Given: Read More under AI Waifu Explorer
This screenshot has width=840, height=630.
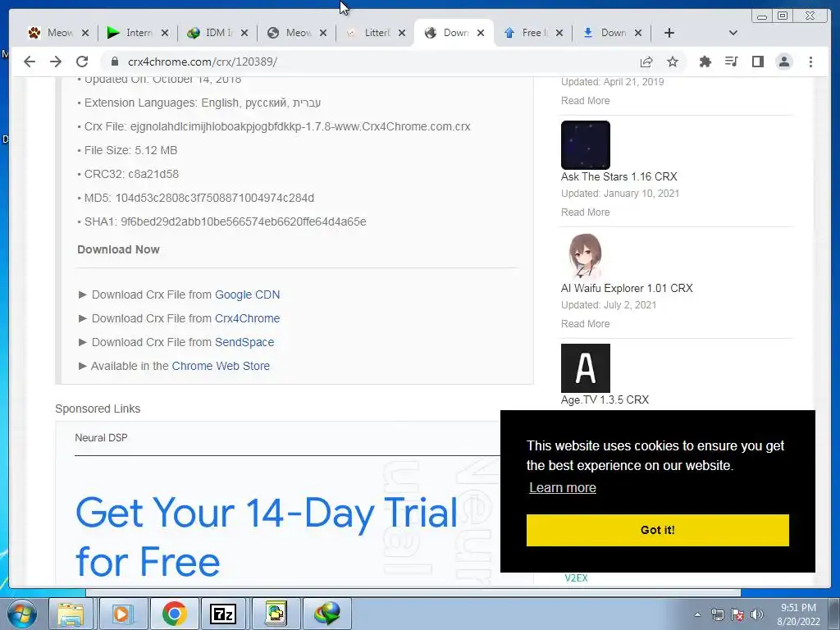Looking at the screenshot, I should pyautogui.click(x=585, y=323).
